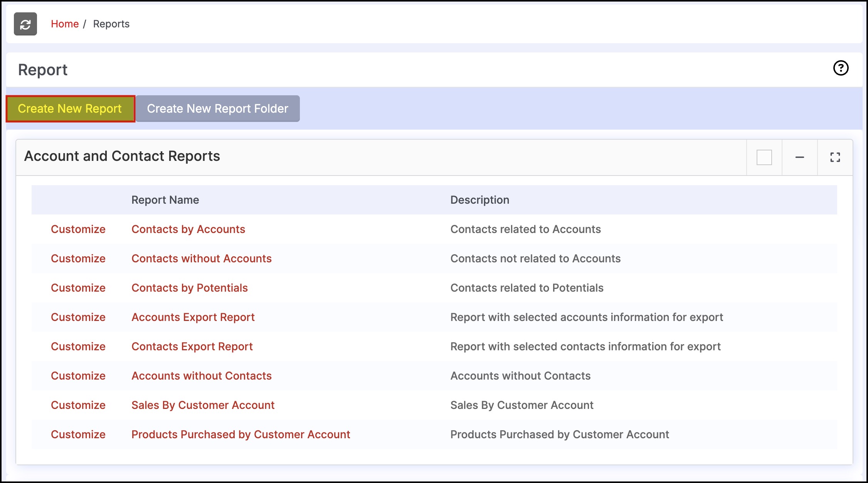Click the Account and Contact Reports title
The width and height of the screenshot is (868, 483).
click(x=122, y=156)
